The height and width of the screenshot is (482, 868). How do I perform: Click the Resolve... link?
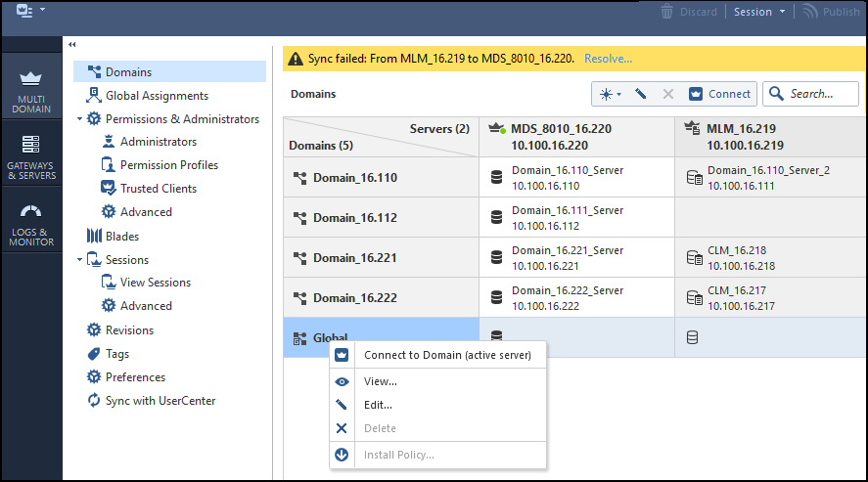point(608,59)
